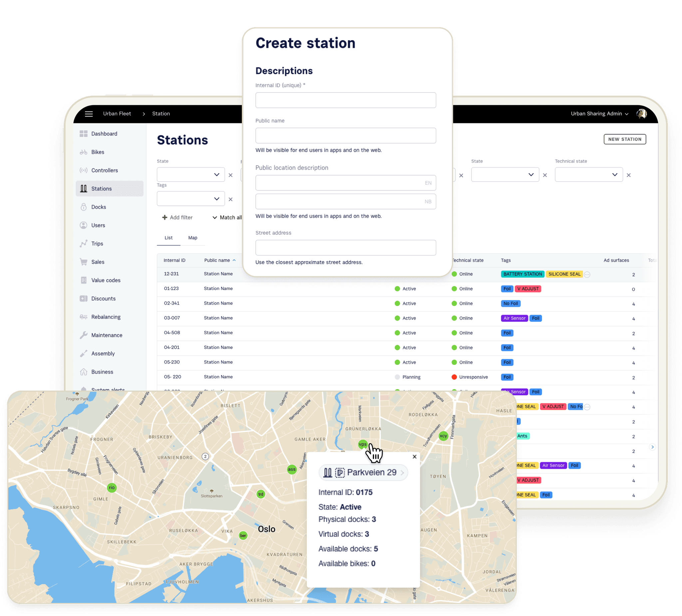Close the Parkveien 29 map popup
This screenshot has width=682, height=616.
pos(414,457)
